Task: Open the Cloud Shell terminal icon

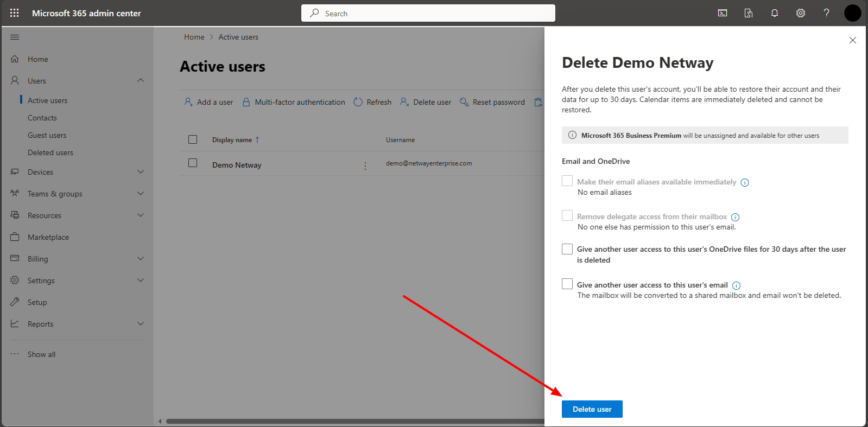Action: (x=723, y=13)
